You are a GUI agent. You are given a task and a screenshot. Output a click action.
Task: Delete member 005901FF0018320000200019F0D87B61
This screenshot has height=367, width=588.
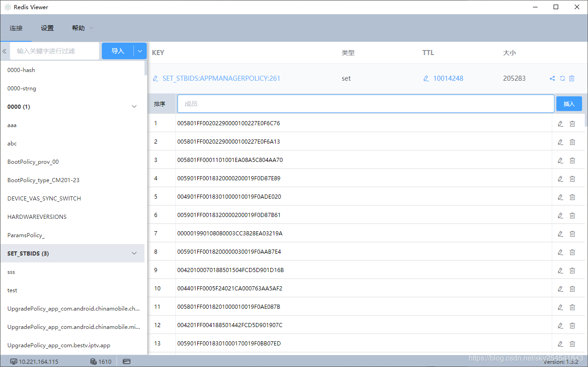coord(572,215)
